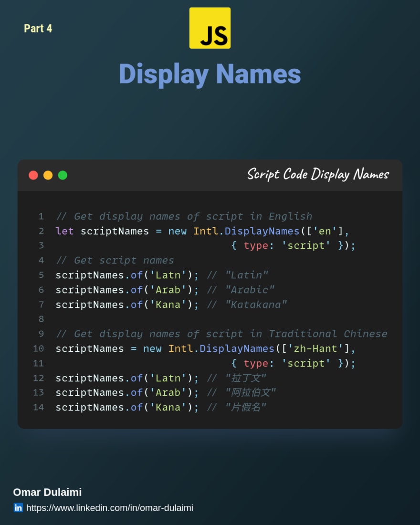The height and width of the screenshot is (525, 420).
Task: Click the "片假名" result comment
Action: click(x=237, y=407)
